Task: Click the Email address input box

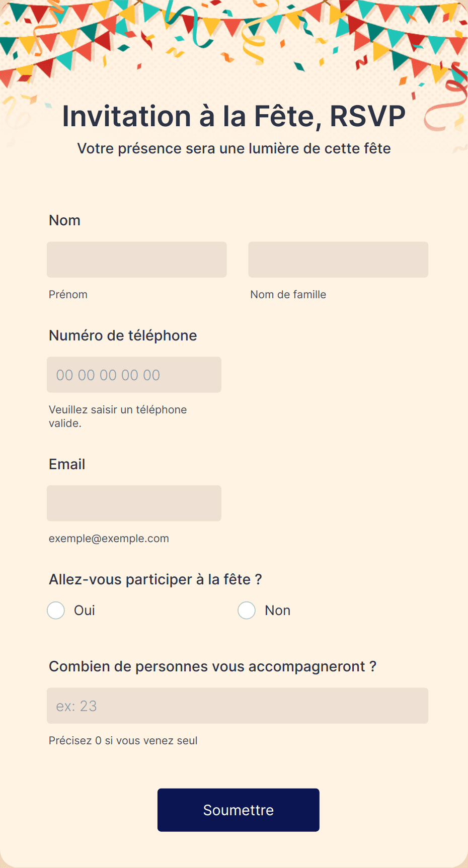Action: tap(134, 503)
